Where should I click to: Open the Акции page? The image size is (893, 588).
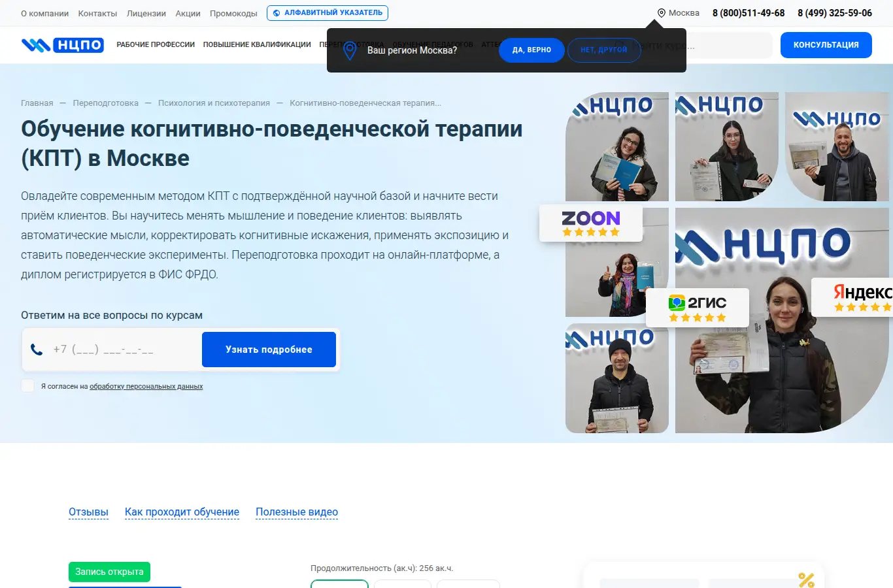188,13
